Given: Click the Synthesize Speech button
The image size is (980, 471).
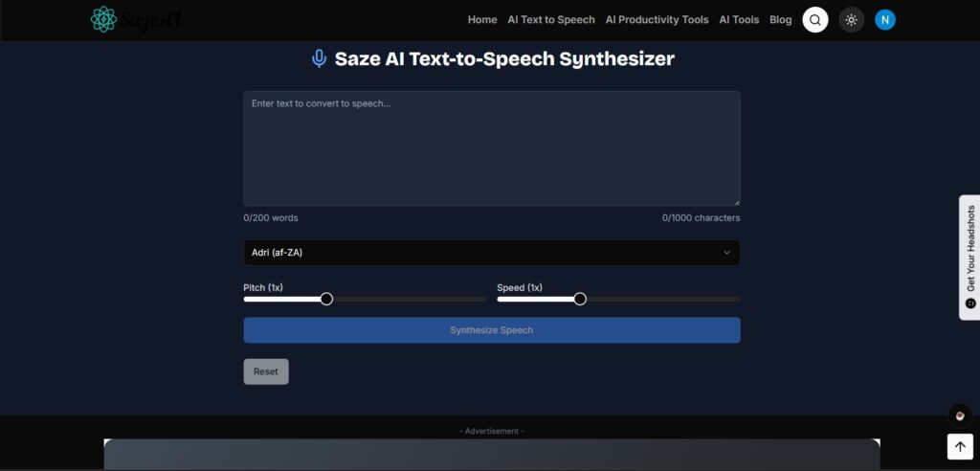Looking at the screenshot, I should point(492,330).
